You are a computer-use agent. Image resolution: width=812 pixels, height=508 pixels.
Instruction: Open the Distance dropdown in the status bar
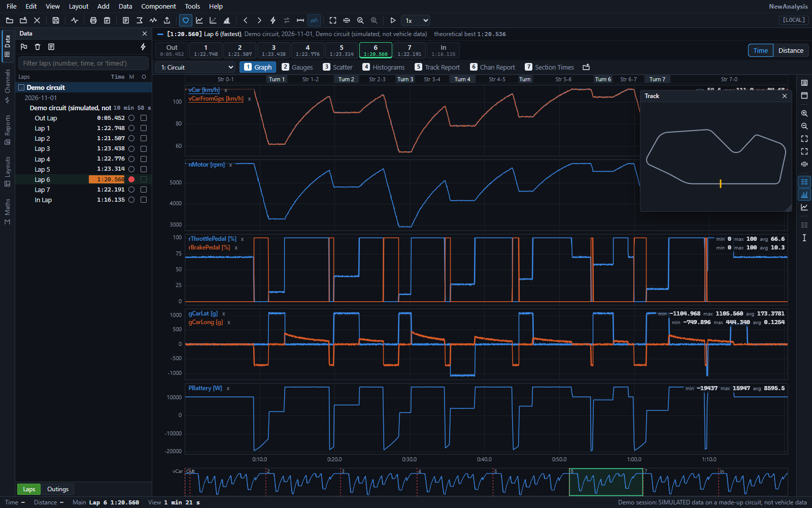pyautogui.click(x=49, y=502)
